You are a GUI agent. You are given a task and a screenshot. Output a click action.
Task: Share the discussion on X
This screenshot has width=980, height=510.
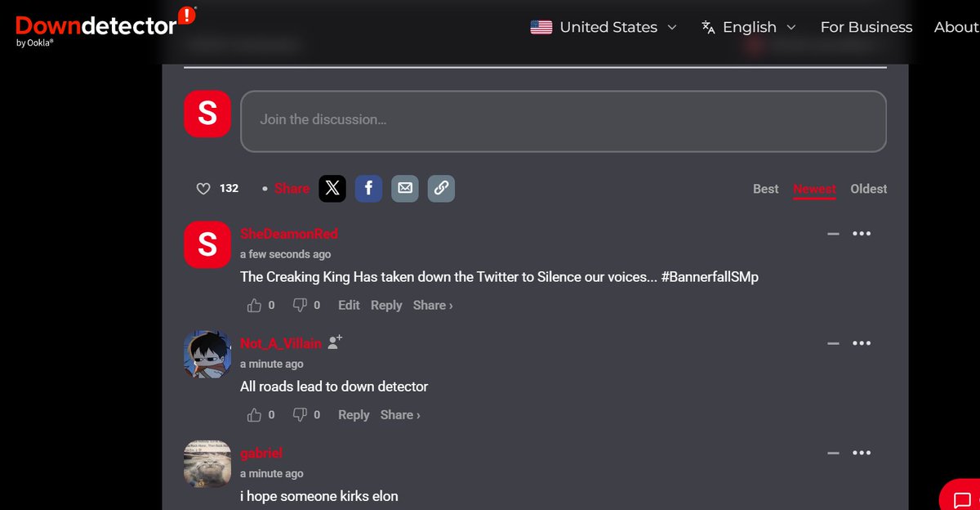pos(332,188)
